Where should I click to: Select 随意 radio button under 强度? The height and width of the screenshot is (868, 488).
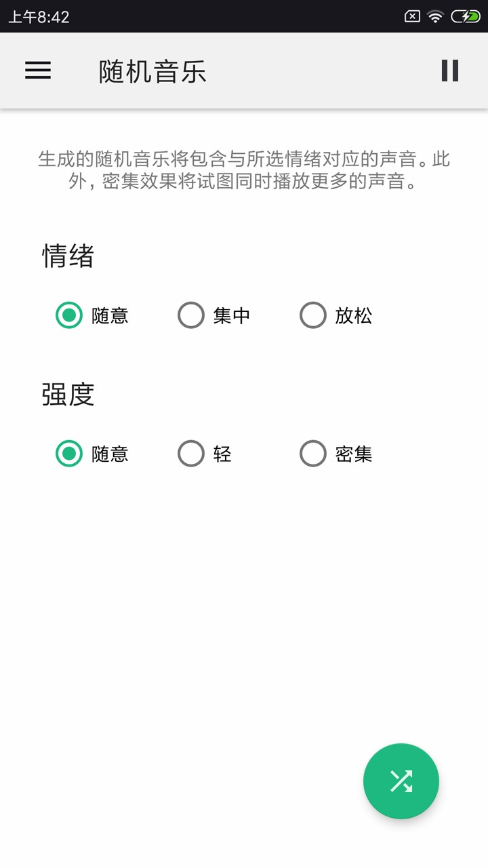click(69, 454)
